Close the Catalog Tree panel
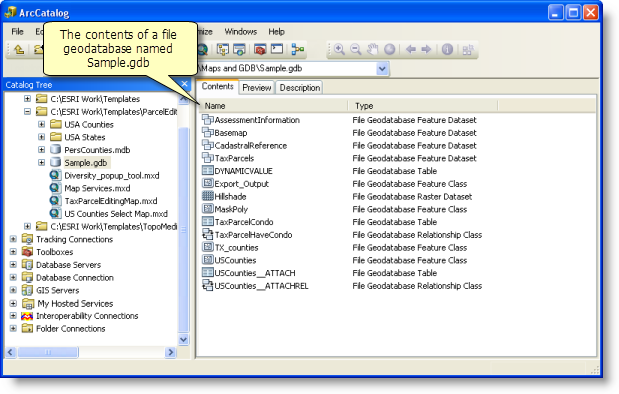The image size is (619, 394). point(184,84)
